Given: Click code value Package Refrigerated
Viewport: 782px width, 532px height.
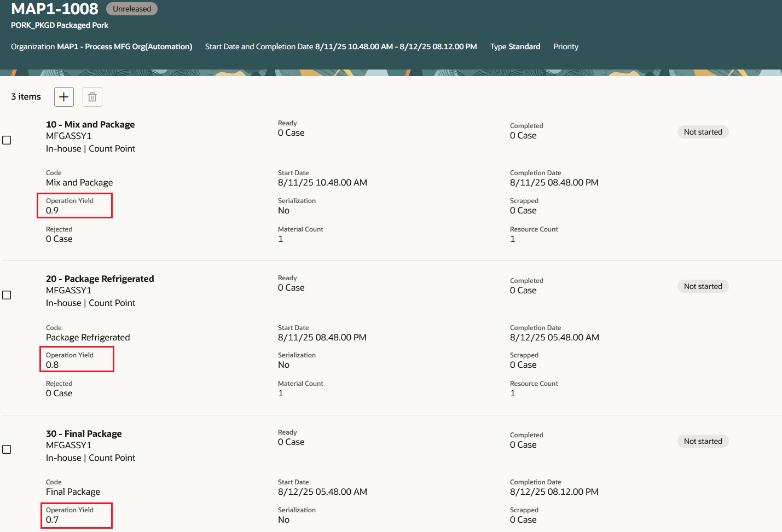Looking at the screenshot, I should coord(88,338).
